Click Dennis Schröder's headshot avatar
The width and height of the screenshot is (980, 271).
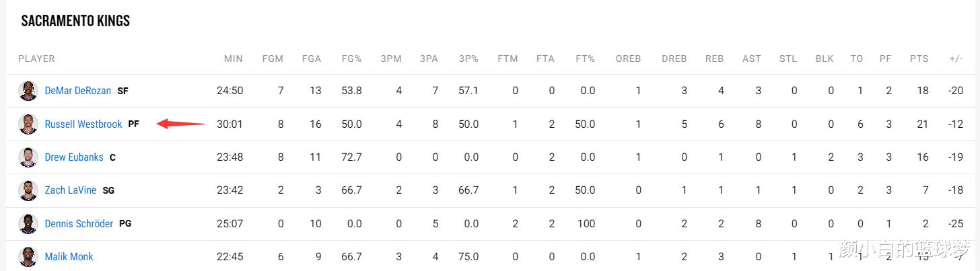click(x=28, y=223)
